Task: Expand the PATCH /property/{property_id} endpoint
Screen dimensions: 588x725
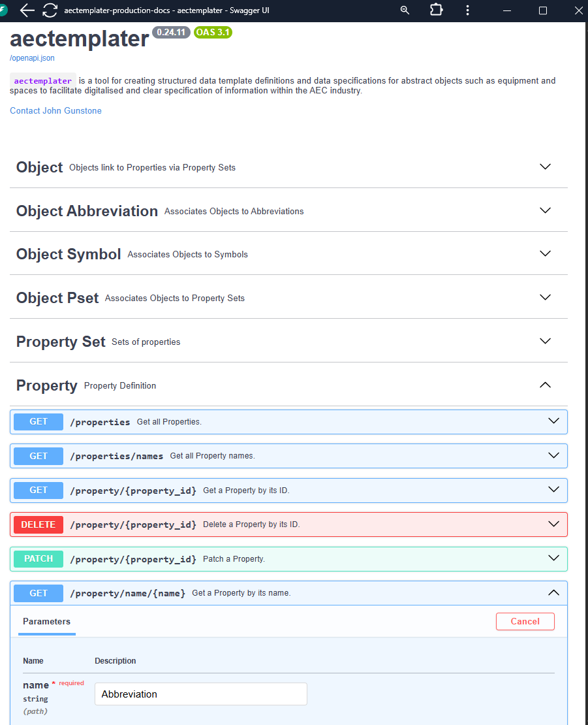Action: [554, 558]
